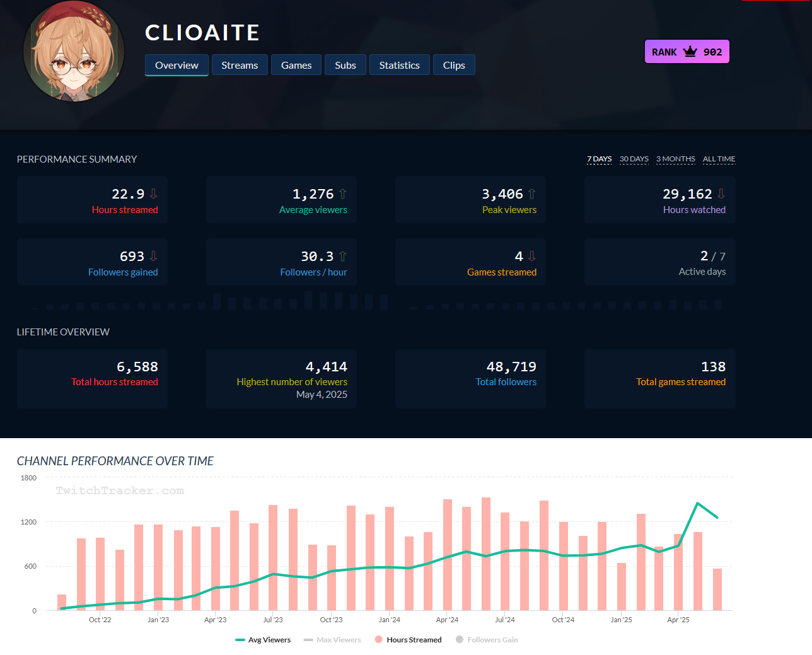Image resolution: width=812 pixels, height=655 pixels.
Task: Click the Followers gained label
Action: pyautogui.click(x=123, y=272)
